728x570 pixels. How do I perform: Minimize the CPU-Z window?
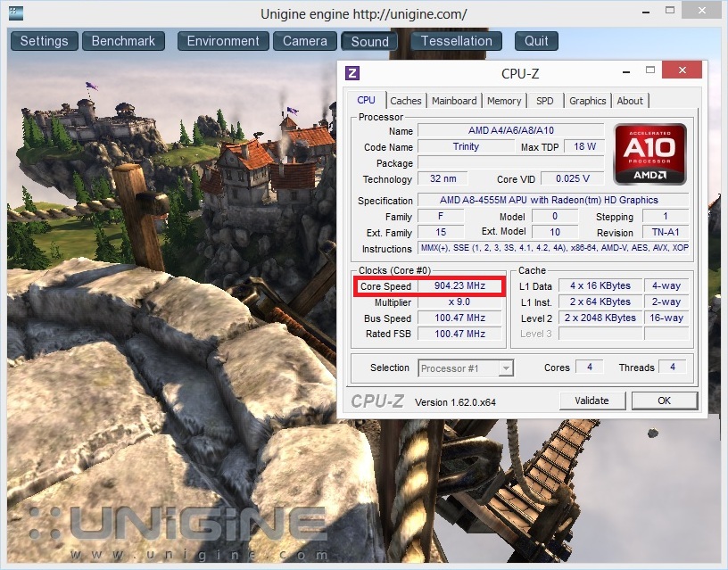(626, 71)
